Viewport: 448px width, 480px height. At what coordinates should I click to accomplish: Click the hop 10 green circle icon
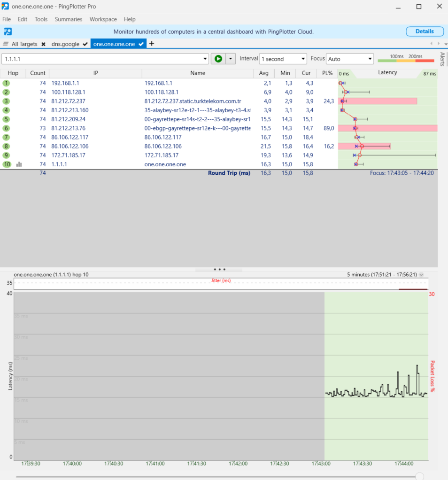(7, 164)
